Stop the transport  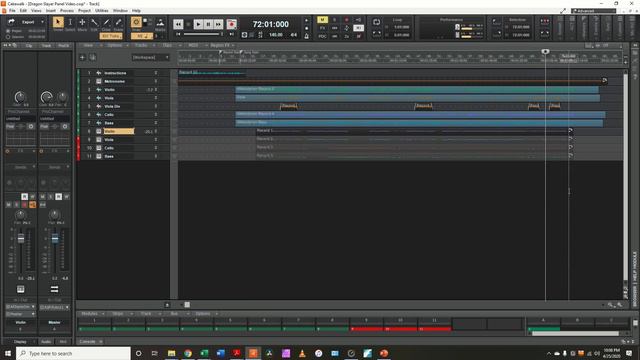click(188, 24)
